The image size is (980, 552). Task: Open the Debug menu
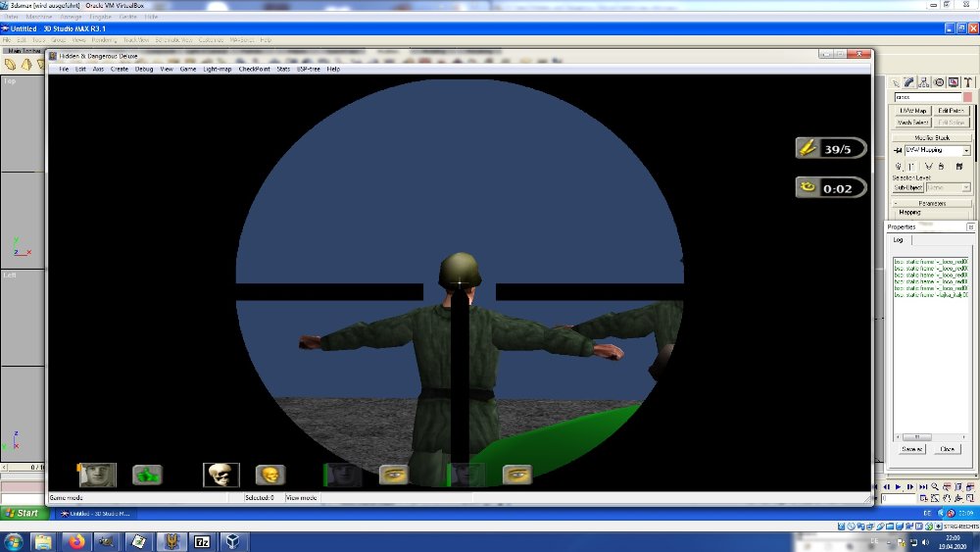[x=144, y=70]
